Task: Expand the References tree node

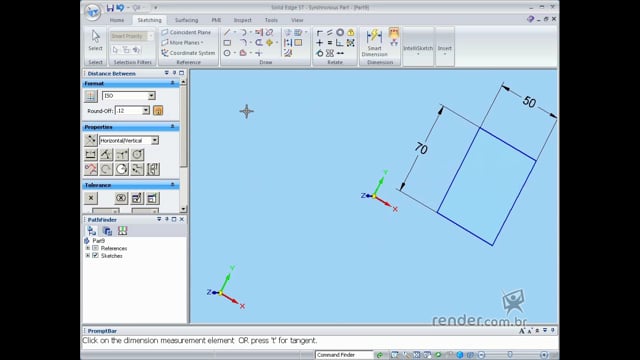Action: coord(88,248)
